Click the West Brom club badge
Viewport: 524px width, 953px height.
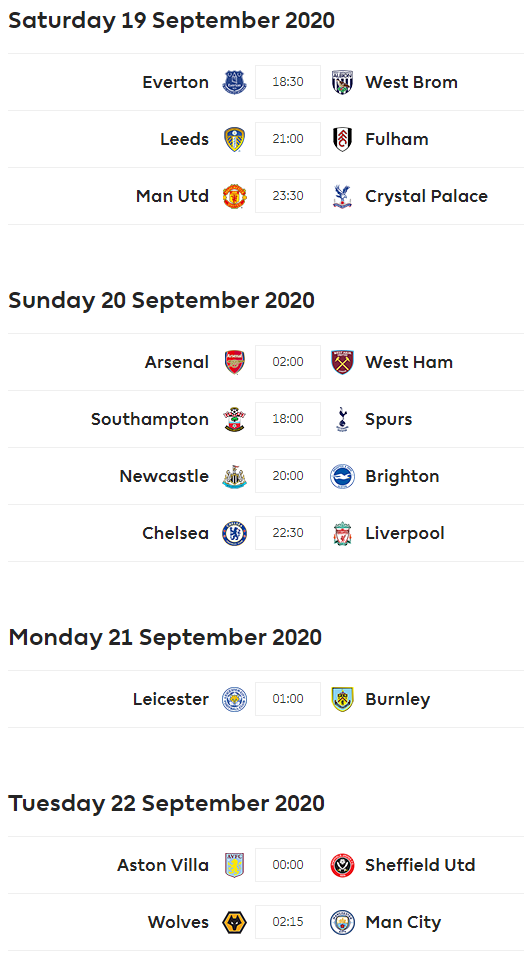click(x=342, y=82)
